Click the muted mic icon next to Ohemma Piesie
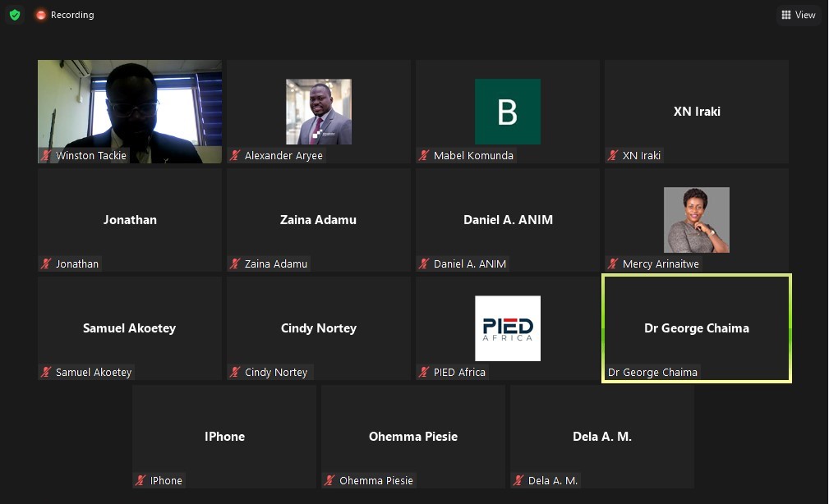The image size is (829, 504). pyautogui.click(x=329, y=480)
